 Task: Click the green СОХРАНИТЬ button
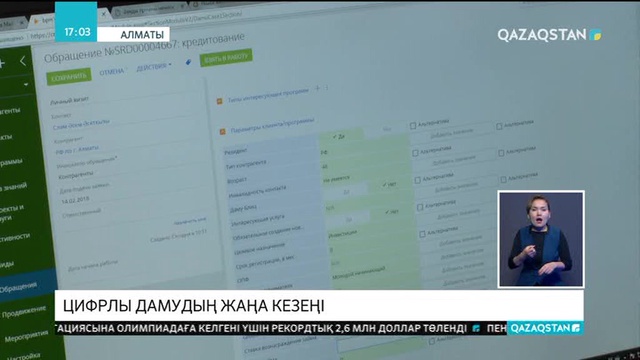click(x=69, y=77)
